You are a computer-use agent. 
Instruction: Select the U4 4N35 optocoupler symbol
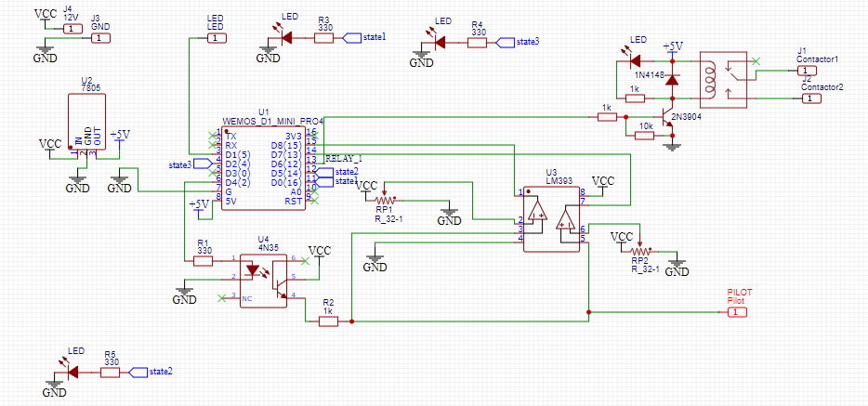tap(264, 281)
